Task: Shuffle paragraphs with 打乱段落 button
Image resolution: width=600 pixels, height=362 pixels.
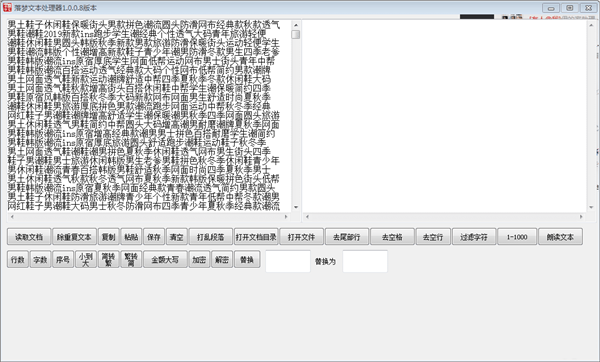Action: coord(210,237)
